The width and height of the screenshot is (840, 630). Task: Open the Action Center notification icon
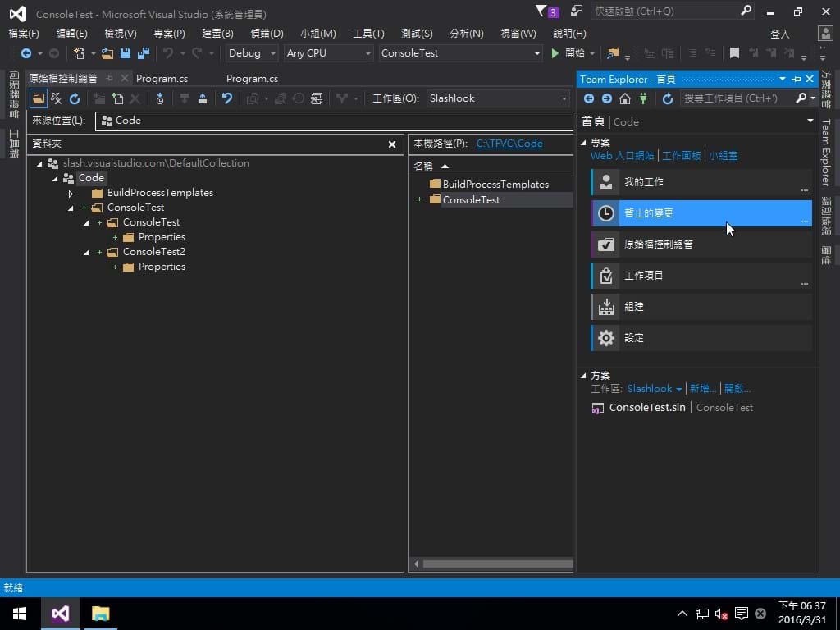[742, 614]
